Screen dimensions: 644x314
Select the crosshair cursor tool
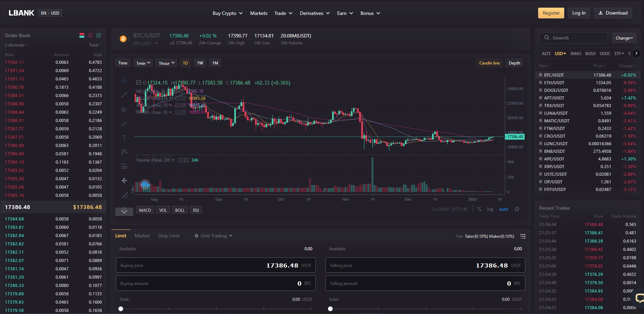124,81
